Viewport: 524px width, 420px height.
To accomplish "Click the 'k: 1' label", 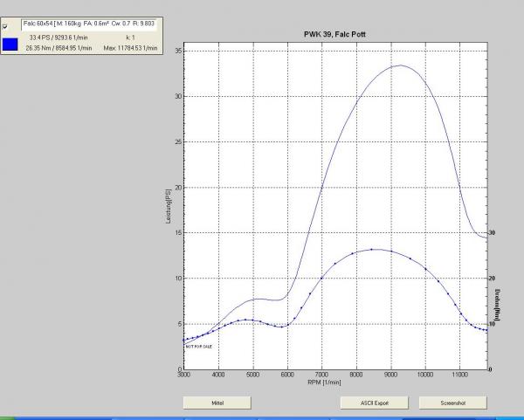I will (131, 38).
